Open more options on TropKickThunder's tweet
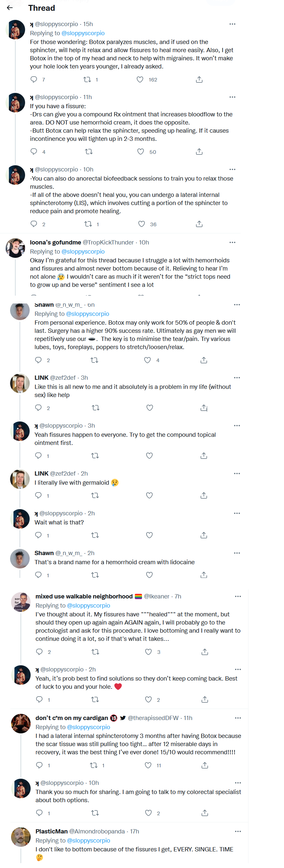The width and height of the screenshot is (284, 868). [232, 243]
